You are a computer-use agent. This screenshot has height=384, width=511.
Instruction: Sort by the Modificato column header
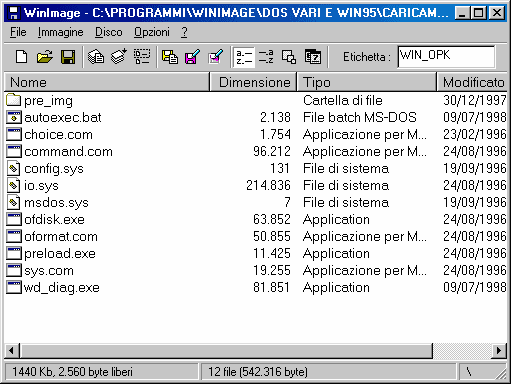(472, 82)
